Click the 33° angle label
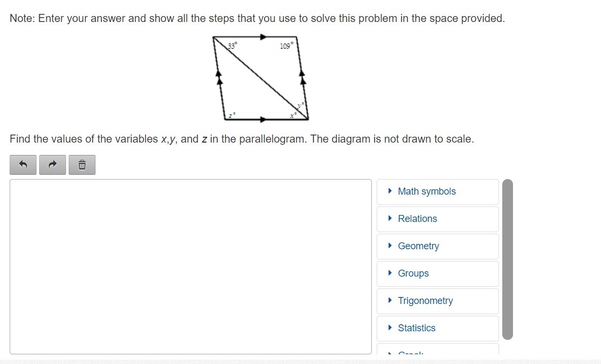 coord(232,46)
